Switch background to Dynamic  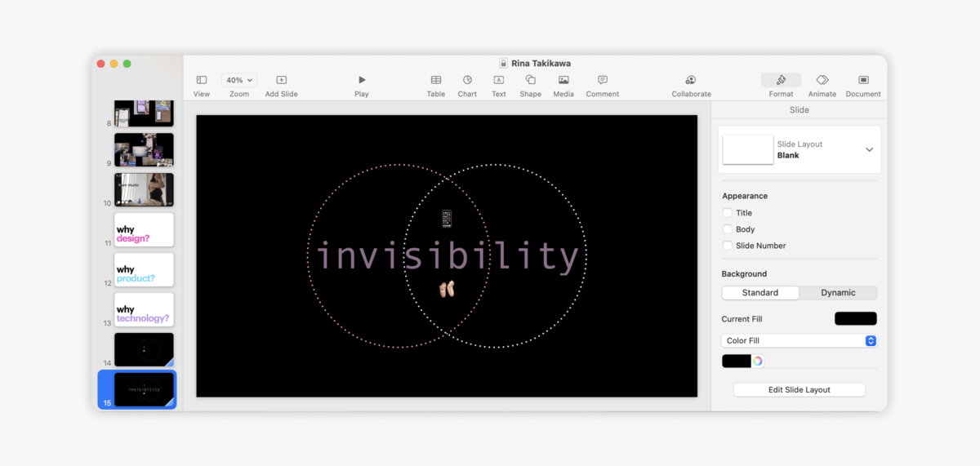tap(838, 292)
